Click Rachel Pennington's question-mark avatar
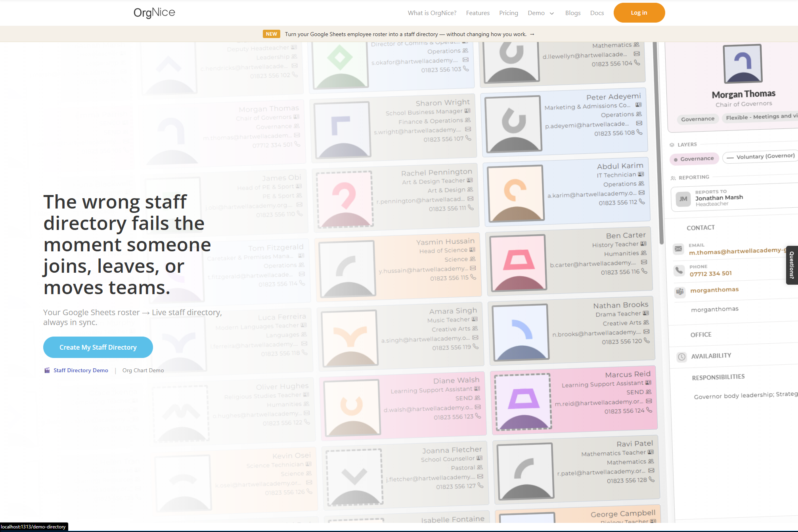This screenshot has width=798, height=532. click(344, 199)
